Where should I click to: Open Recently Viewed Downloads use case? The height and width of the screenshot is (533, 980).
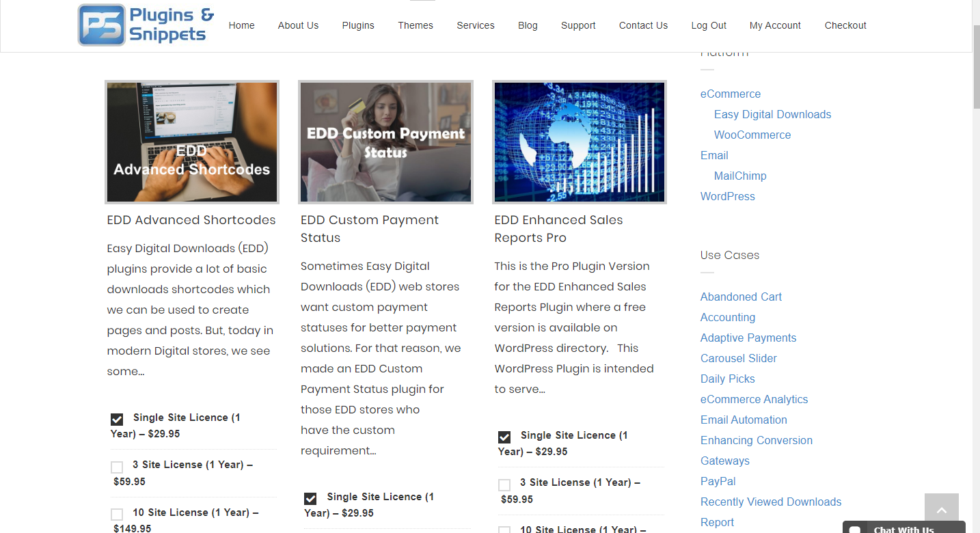coord(771,502)
